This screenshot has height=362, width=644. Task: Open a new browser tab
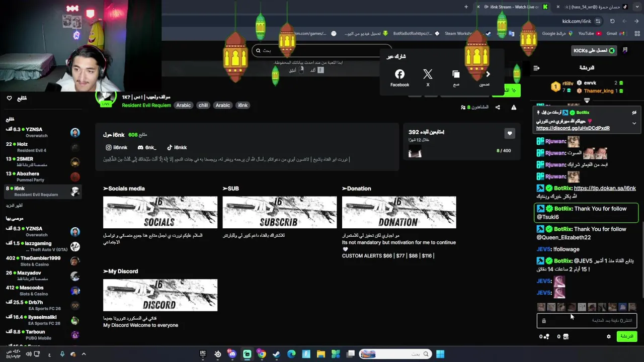click(x=466, y=7)
